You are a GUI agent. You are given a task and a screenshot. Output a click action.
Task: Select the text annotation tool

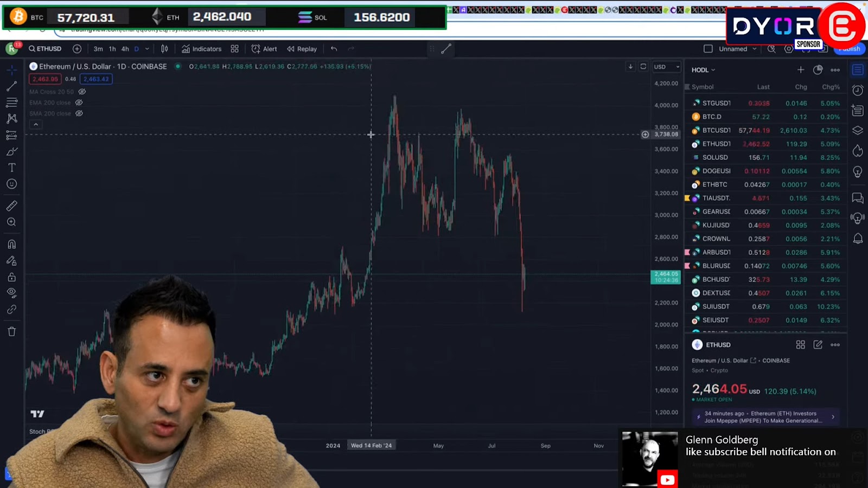click(x=11, y=168)
